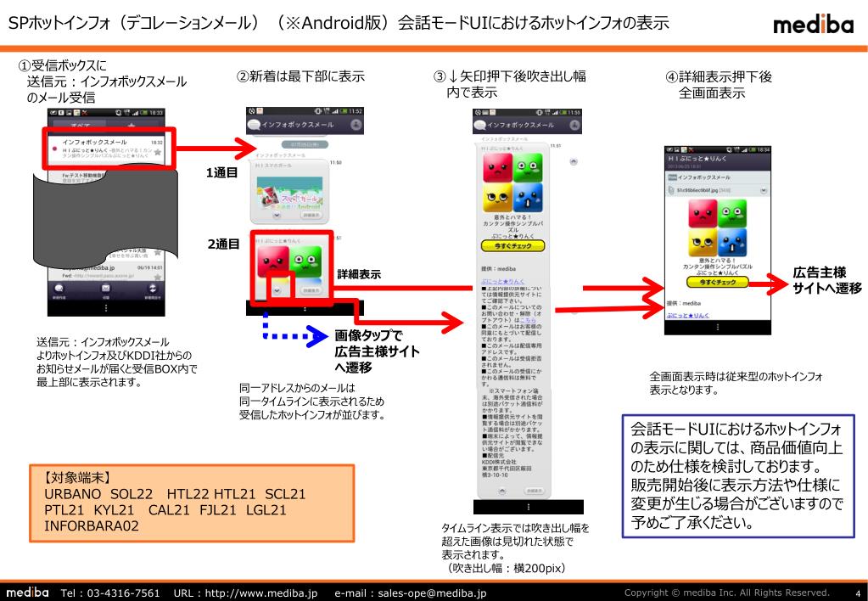
Task: Tap the sender icon beside インフォボックスメール in step ④
Action: point(672,177)
